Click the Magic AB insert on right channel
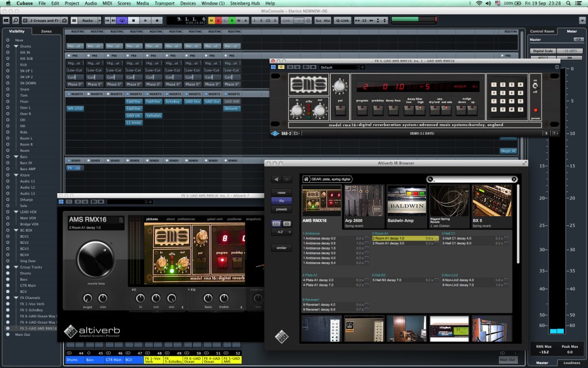 click(508, 151)
